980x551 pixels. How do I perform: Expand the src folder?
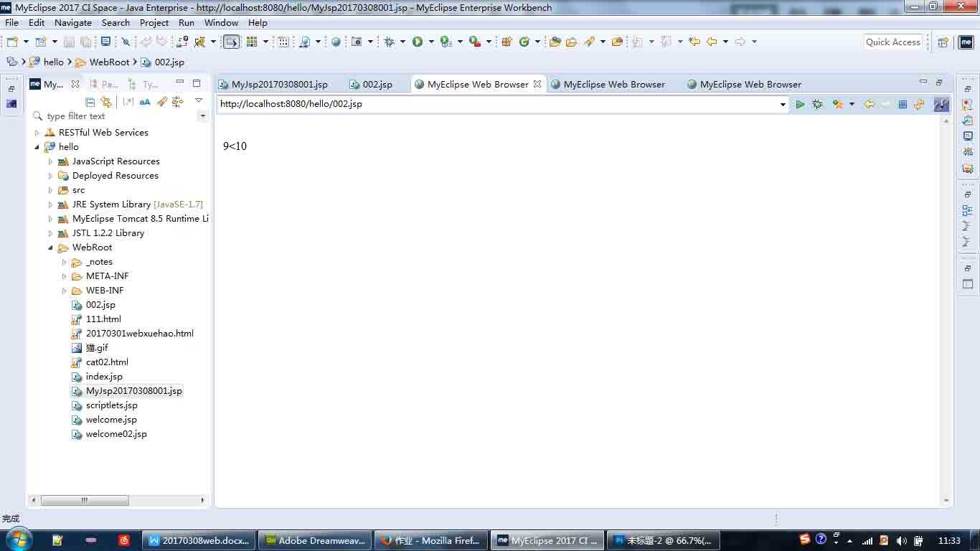pyautogui.click(x=51, y=190)
